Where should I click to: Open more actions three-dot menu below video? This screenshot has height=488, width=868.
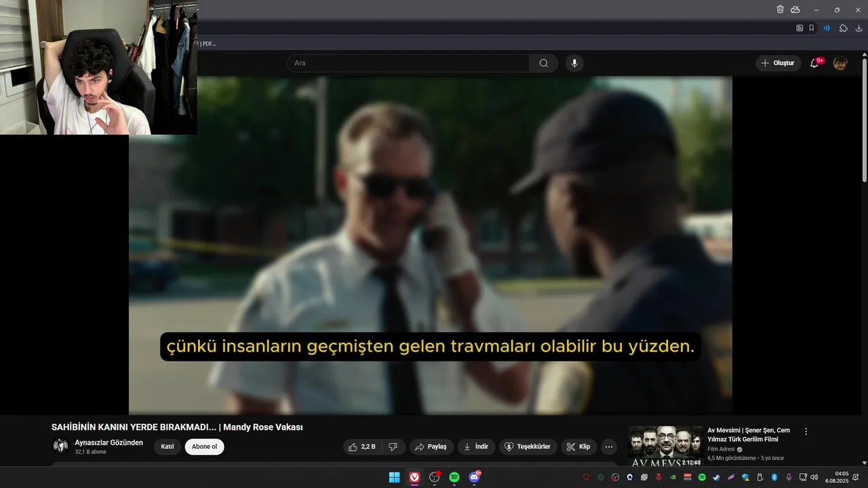point(608,447)
